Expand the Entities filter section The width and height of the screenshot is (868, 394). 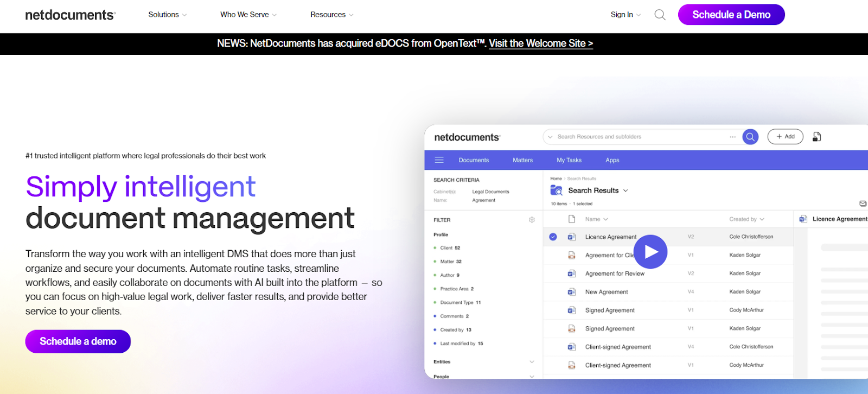pos(532,362)
